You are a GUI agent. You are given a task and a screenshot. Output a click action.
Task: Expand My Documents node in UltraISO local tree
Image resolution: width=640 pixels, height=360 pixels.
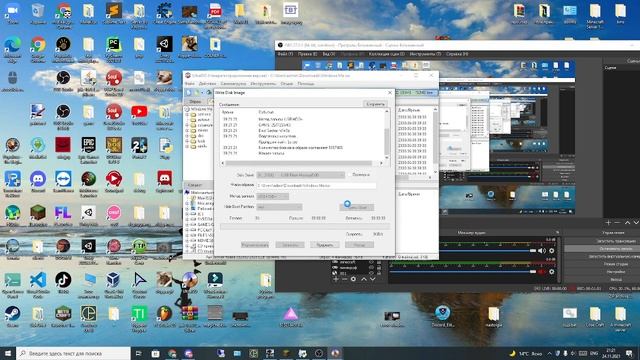point(187,203)
